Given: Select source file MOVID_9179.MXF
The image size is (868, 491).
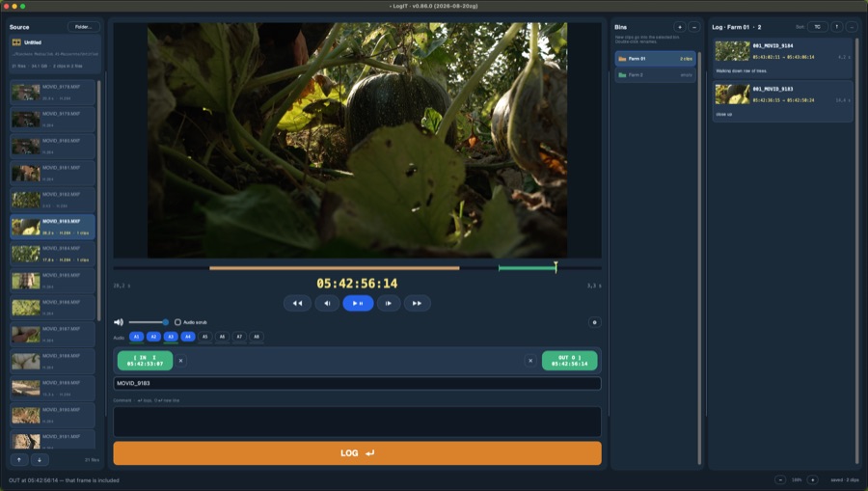Looking at the screenshot, I should pos(53,119).
